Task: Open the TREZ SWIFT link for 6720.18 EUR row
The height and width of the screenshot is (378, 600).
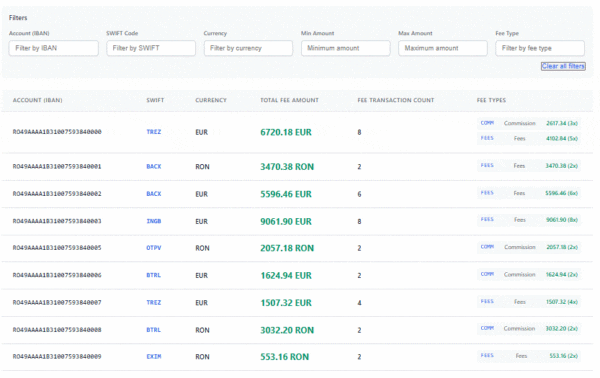Action: tap(153, 132)
